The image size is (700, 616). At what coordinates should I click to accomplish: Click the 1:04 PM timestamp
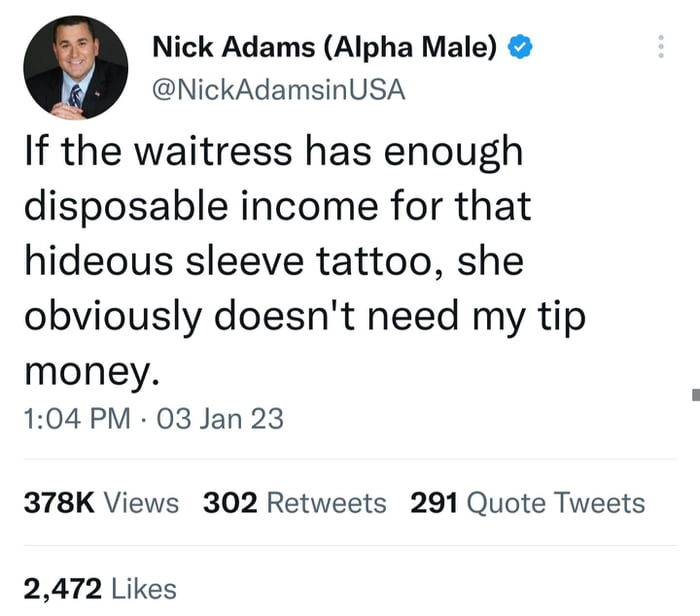(x=77, y=419)
